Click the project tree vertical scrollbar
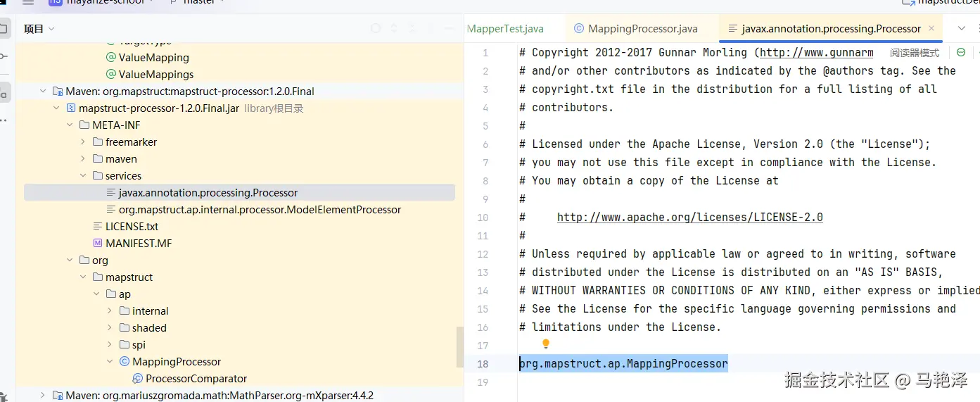This screenshot has width=980, height=402. pyautogui.click(x=460, y=347)
